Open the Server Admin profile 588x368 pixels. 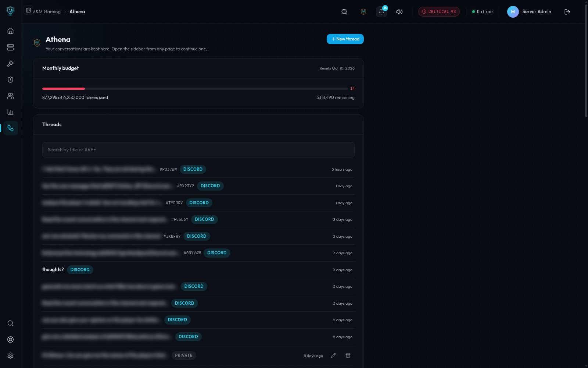coord(529,12)
